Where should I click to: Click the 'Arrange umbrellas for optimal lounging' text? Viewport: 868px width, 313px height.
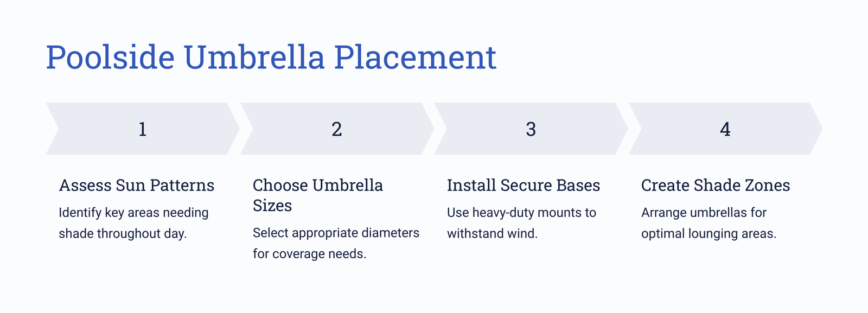point(709,223)
